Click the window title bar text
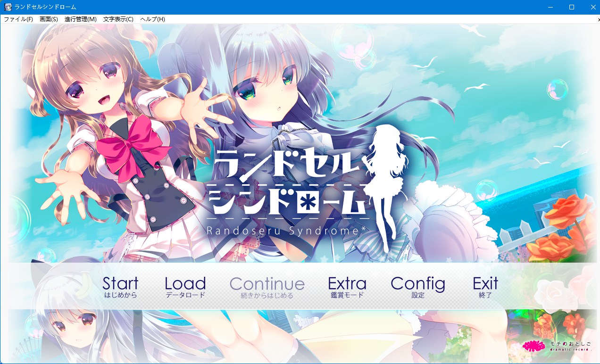Screen dimensions: 600x364 [45, 7]
